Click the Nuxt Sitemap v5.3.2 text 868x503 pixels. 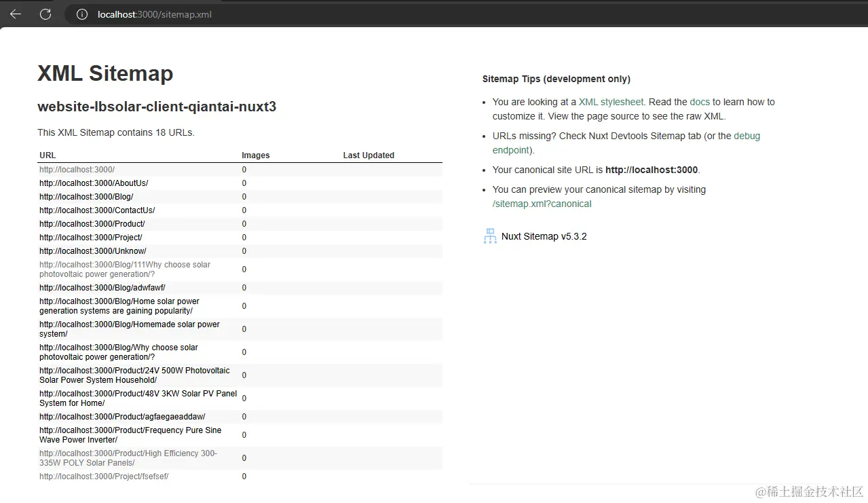click(x=544, y=236)
